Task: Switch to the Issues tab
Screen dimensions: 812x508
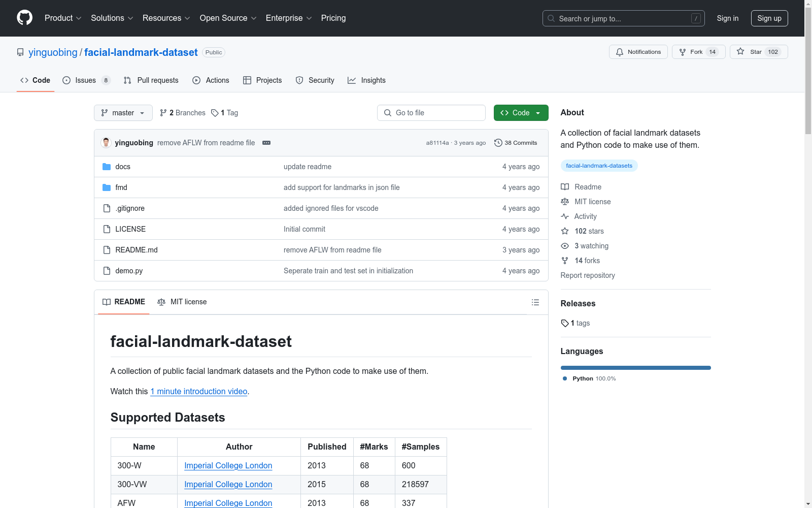Action: pyautogui.click(x=86, y=80)
